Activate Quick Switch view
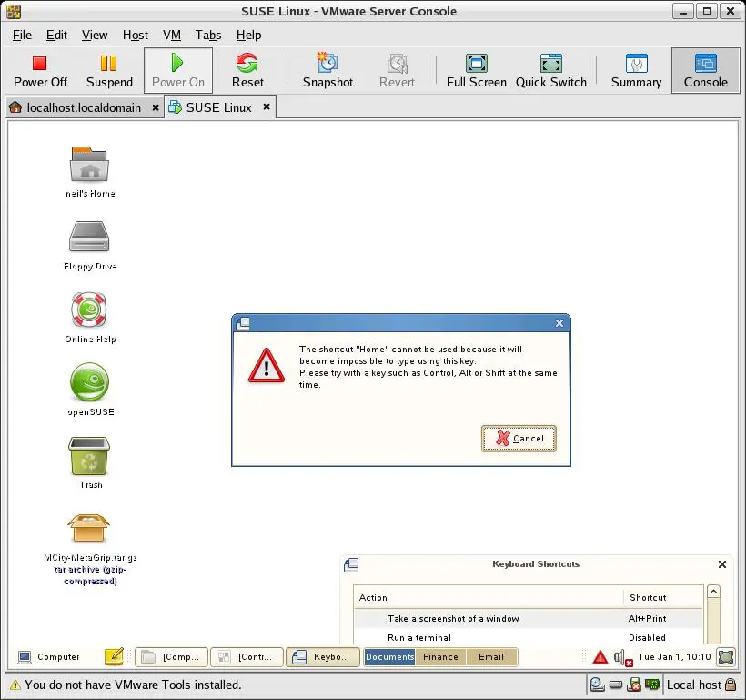This screenshot has height=700, width=746. (550, 71)
